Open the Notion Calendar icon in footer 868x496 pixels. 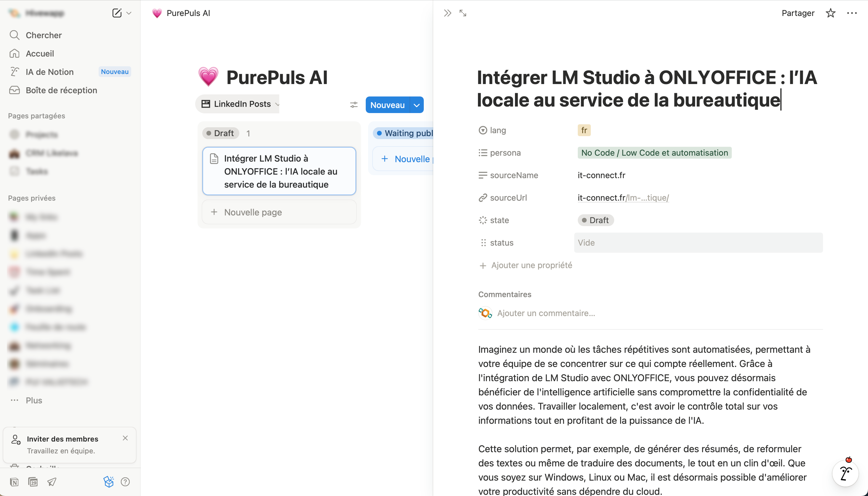point(33,482)
